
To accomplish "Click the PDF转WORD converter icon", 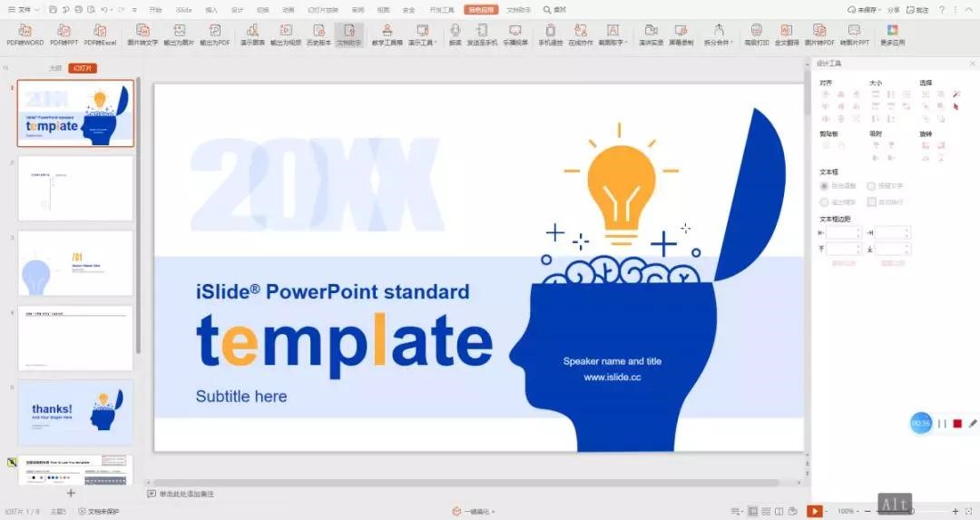I will 25,31.
